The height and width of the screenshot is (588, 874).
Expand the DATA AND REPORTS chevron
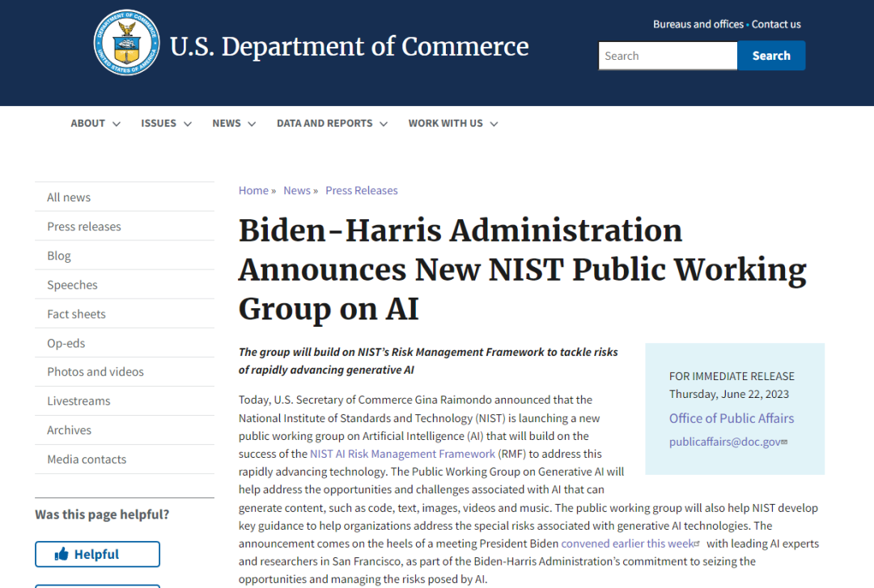384,124
